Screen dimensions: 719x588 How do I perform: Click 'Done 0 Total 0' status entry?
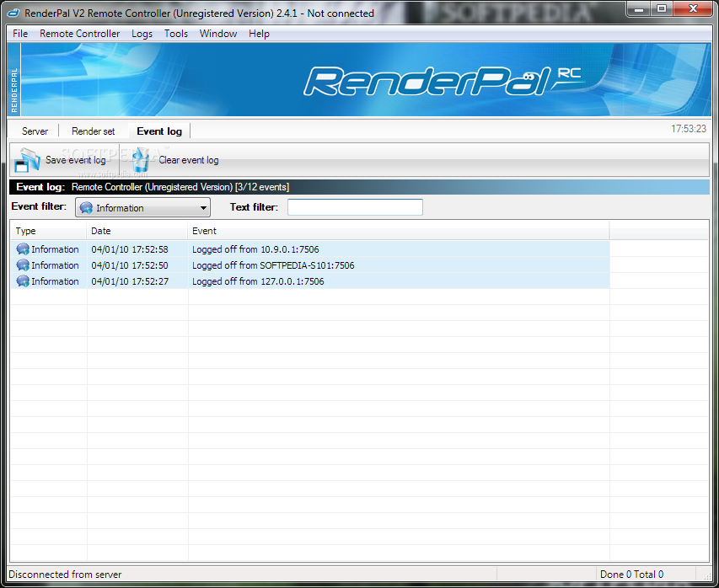[x=631, y=575]
